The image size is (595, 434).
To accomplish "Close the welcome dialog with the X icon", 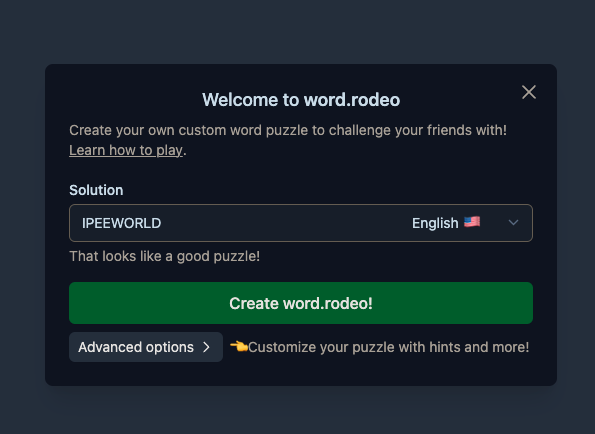I will 529,92.
